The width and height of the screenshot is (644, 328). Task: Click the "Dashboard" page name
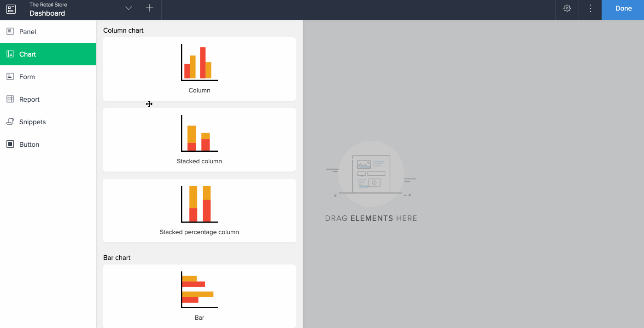click(x=47, y=13)
